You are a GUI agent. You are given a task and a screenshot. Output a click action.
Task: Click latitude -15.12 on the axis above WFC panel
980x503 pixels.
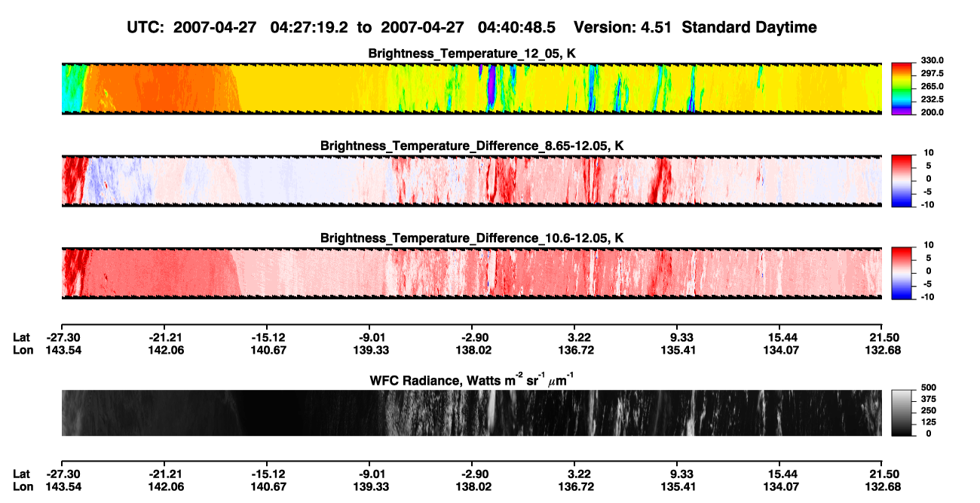tap(266, 337)
